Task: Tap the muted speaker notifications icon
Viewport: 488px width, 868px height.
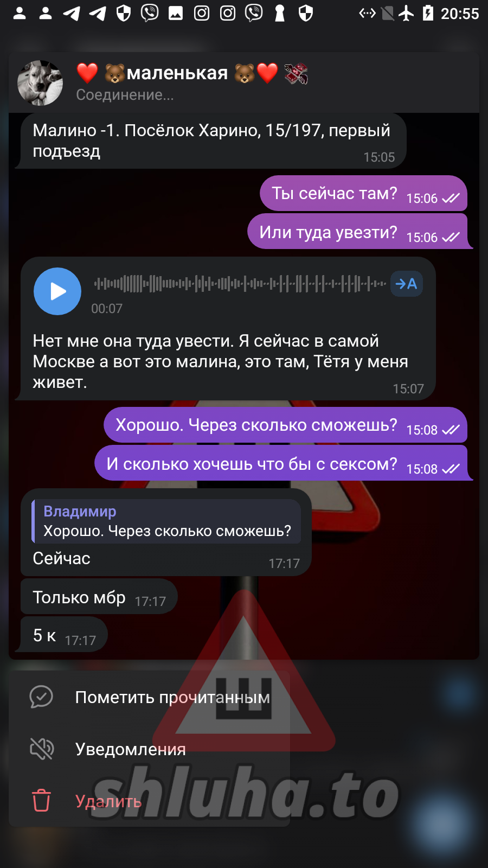Action: (x=41, y=749)
